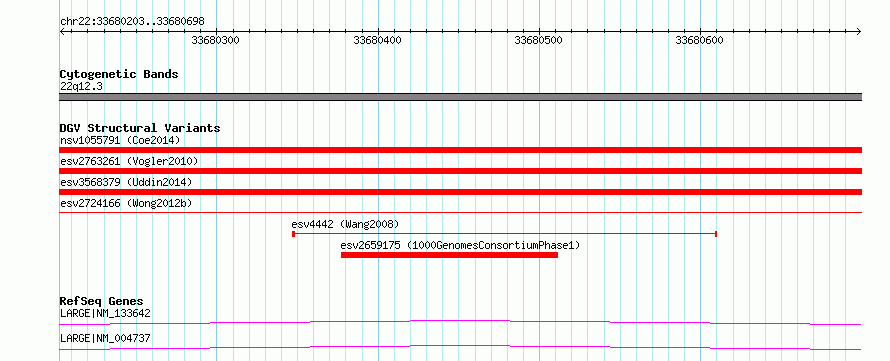Viewport: 890px width, 361px height.
Task: Click the 33680400 ruler position label
Action: (377, 40)
